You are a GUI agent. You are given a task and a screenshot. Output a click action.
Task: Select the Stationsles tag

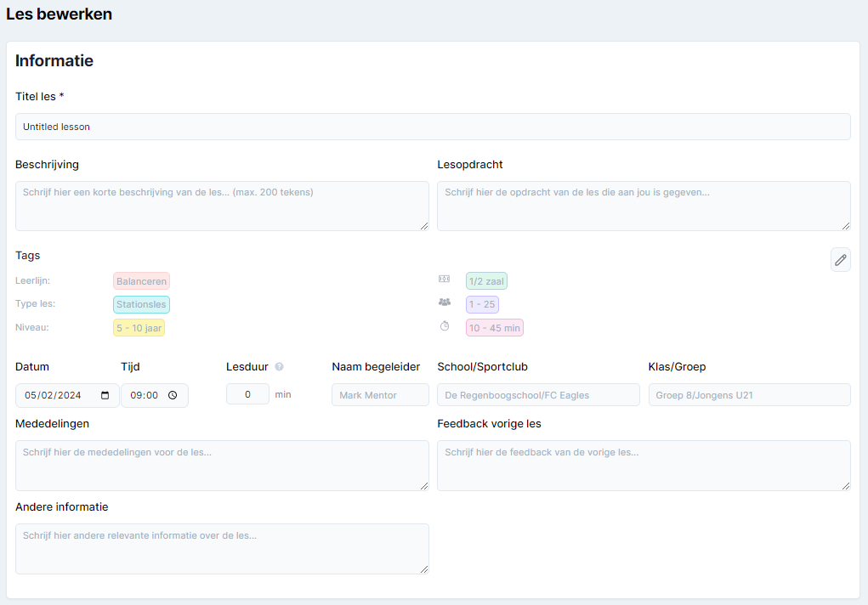[x=141, y=304]
